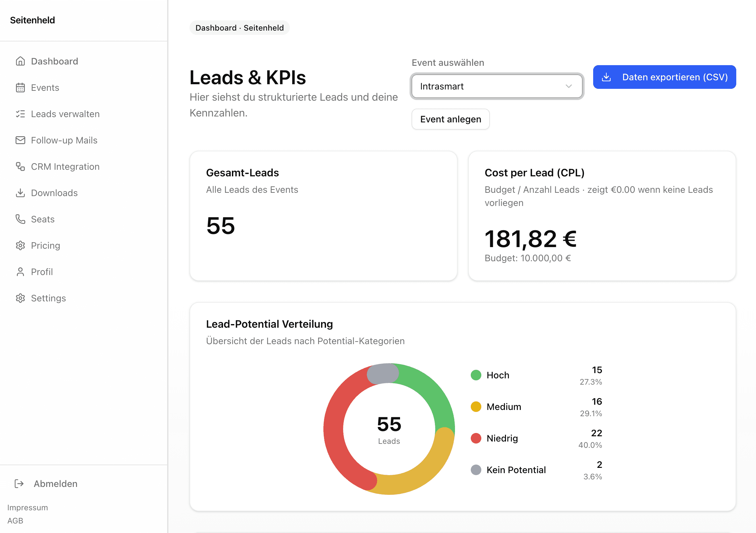Click the Dashboard · Seitenheld breadcrumb
The image size is (756, 533).
[x=239, y=28]
